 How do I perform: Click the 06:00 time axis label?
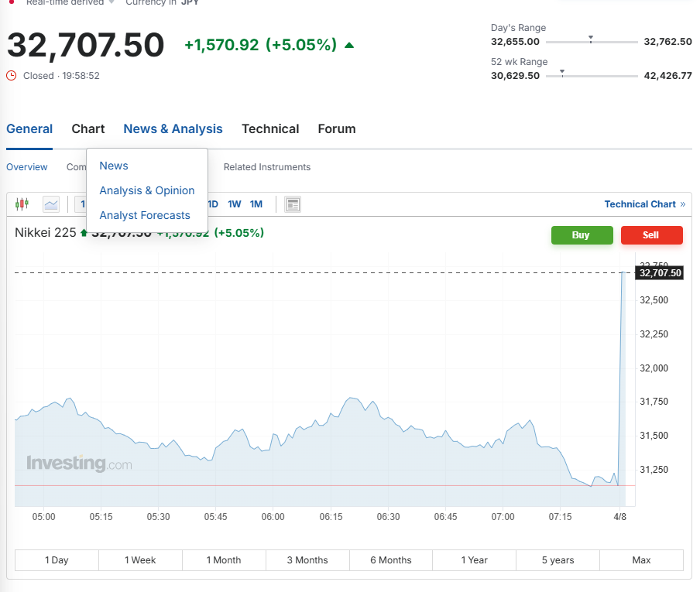click(x=273, y=517)
